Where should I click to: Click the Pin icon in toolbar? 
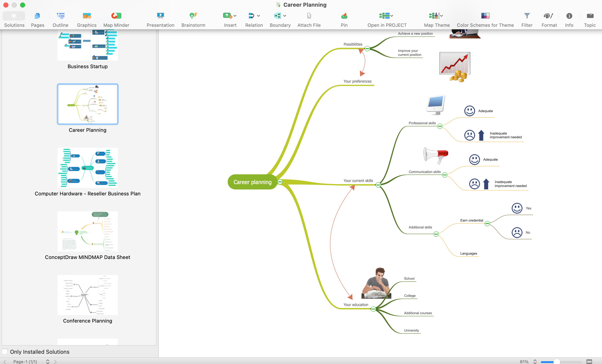344,16
